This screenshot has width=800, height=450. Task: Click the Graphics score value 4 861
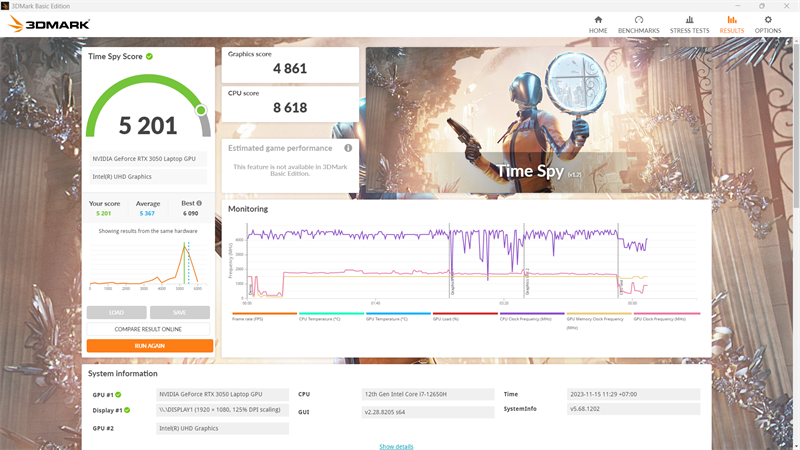coord(290,68)
